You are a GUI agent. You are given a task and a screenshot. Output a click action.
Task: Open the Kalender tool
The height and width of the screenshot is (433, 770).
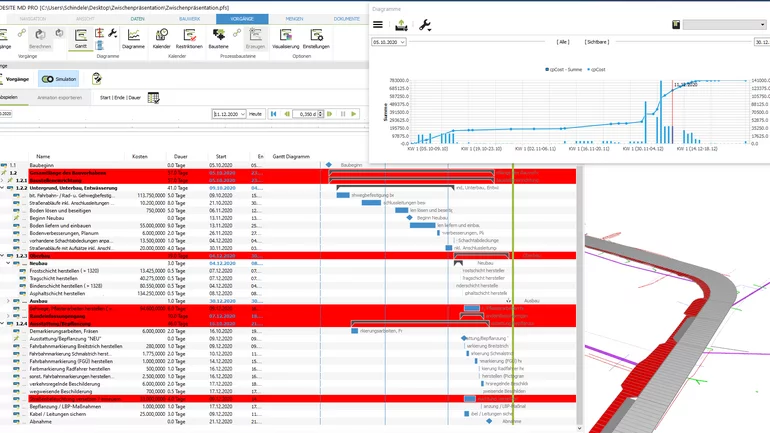pyautogui.click(x=161, y=38)
